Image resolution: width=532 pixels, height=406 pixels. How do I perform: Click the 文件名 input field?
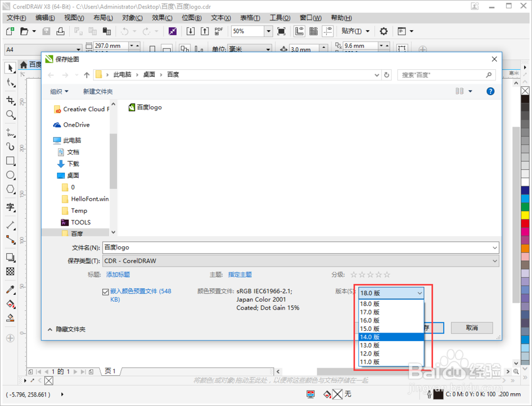[301, 248]
